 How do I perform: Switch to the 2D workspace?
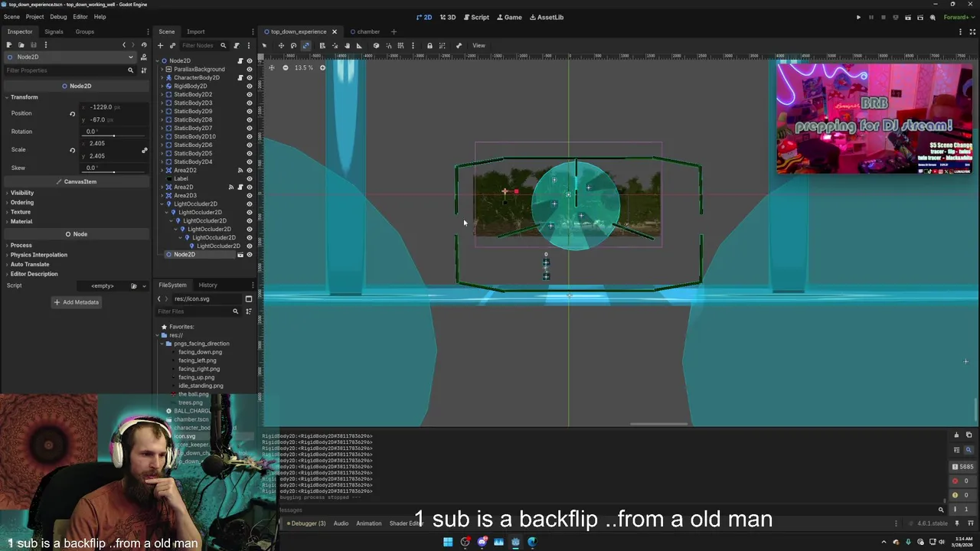(x=424, y=17)
